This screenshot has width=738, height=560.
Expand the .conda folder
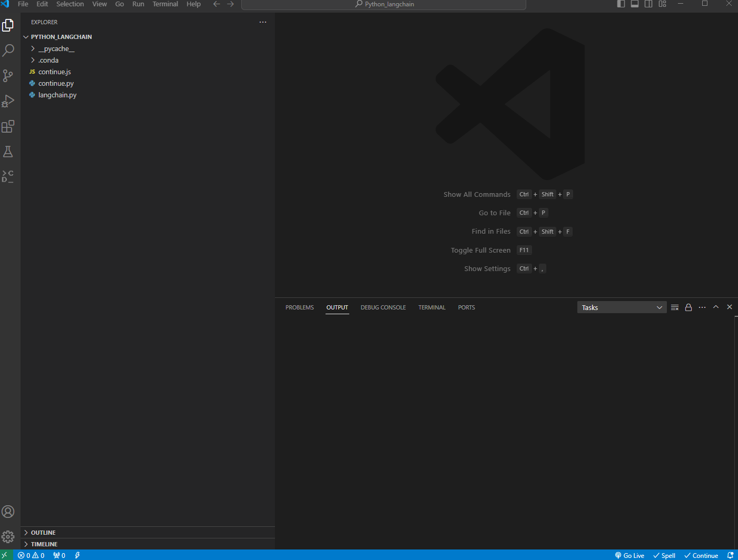coord(147,60)
